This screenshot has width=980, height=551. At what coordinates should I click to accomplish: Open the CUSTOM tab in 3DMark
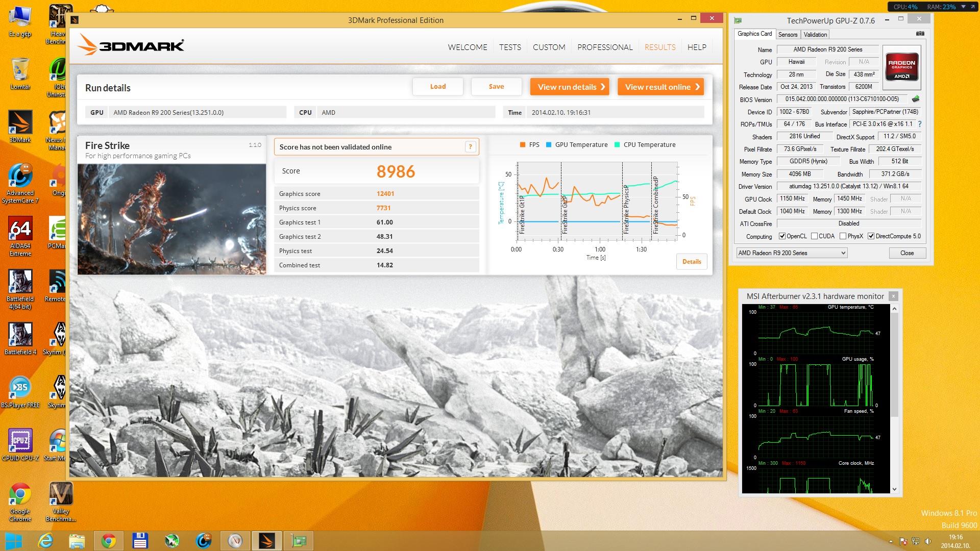click(549, 47)
